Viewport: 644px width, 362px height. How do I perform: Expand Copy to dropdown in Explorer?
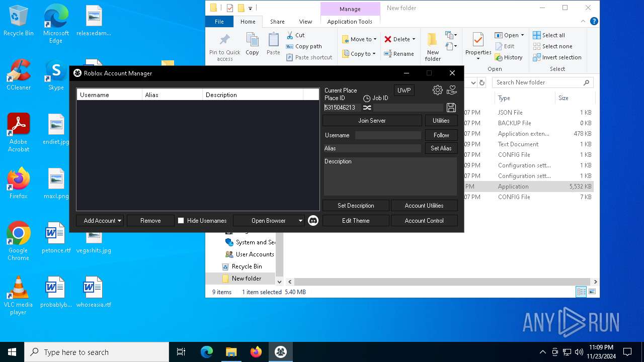(x=374, y=54)
